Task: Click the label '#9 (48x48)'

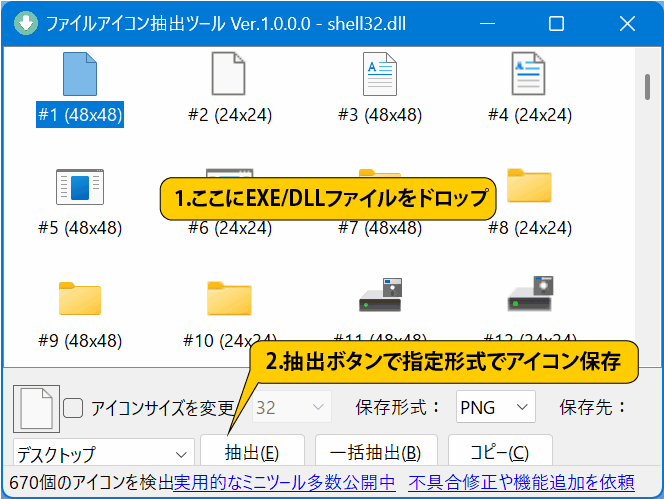Action: click(80, 341)
